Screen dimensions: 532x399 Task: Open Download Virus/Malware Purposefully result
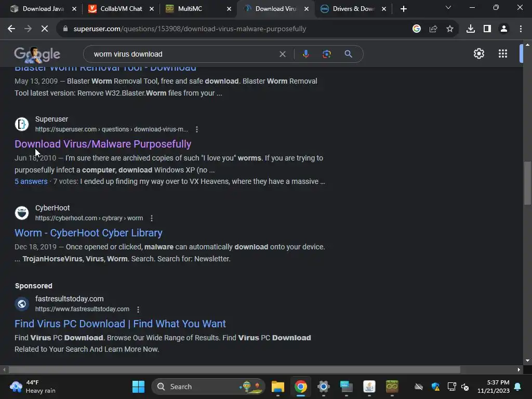(103, 144)
